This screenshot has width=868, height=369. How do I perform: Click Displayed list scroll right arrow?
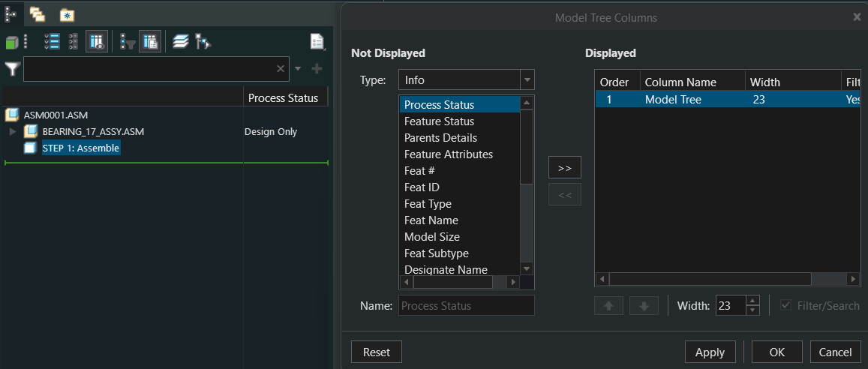pyautogui.click(x=854, y=278)
